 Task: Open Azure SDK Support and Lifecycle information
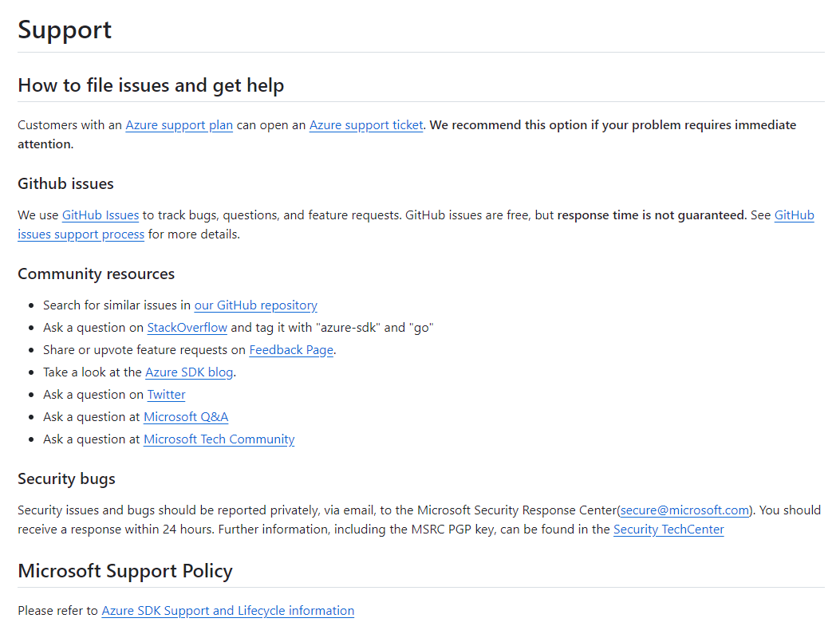click(x=227, y=611)
